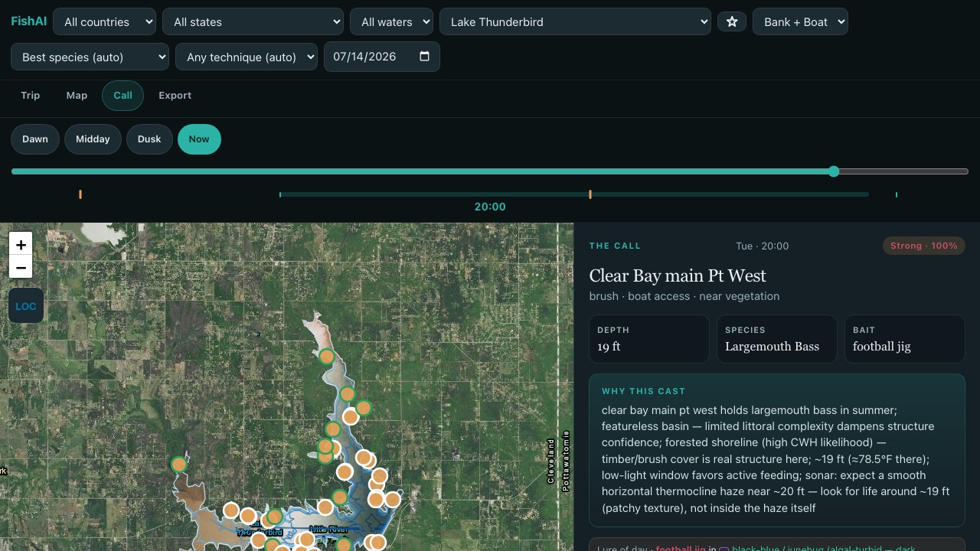Click the Bait football jig card
This screenshot has width=980, height=551.
tap(905, 339)
